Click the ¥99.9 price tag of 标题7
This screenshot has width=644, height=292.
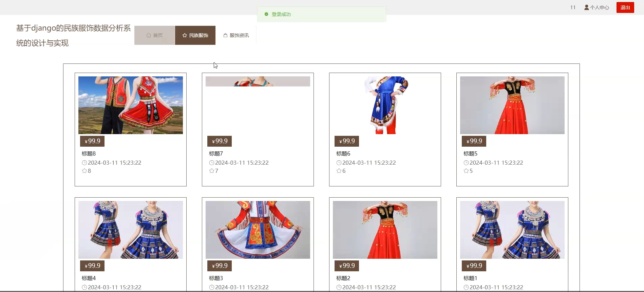click(x=220, y=141)
